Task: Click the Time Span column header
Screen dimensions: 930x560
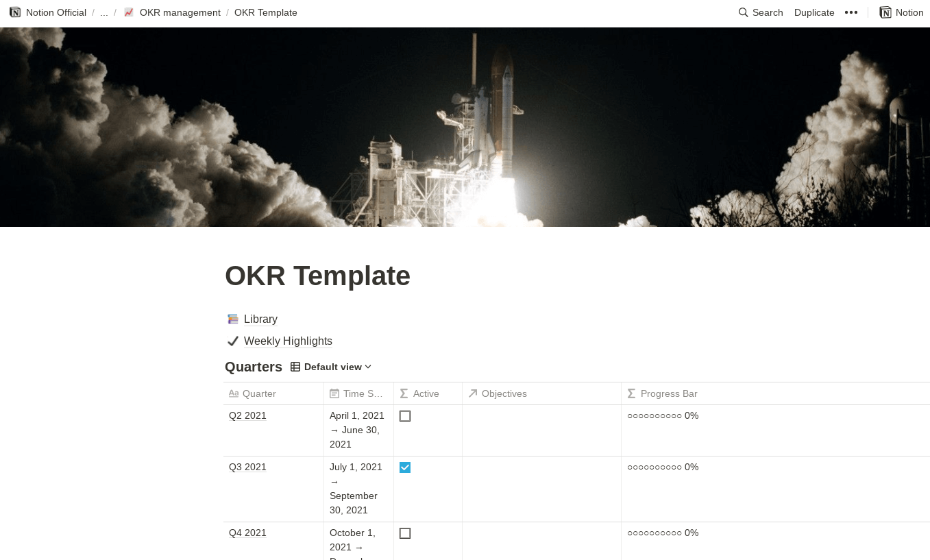Action: tap(359, 393)
